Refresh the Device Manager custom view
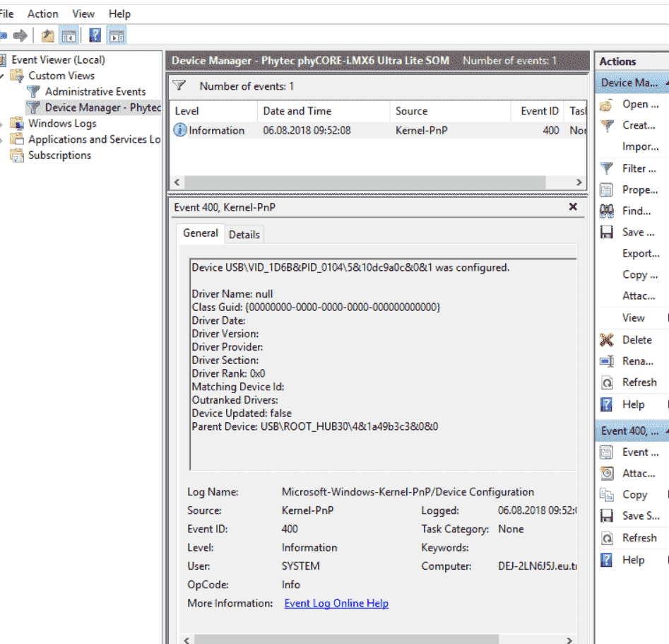Viewport: 669px width, 644px height. pyautogui.click(x=629, y=382)
